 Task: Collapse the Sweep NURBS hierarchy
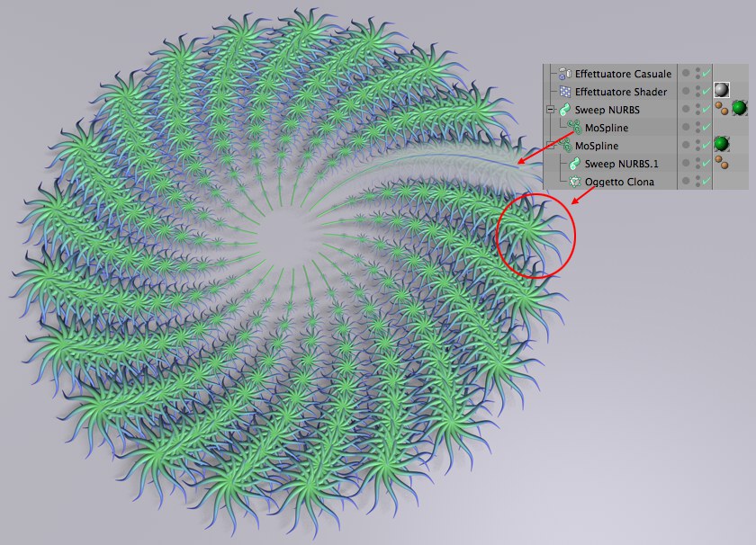[550, 110]
